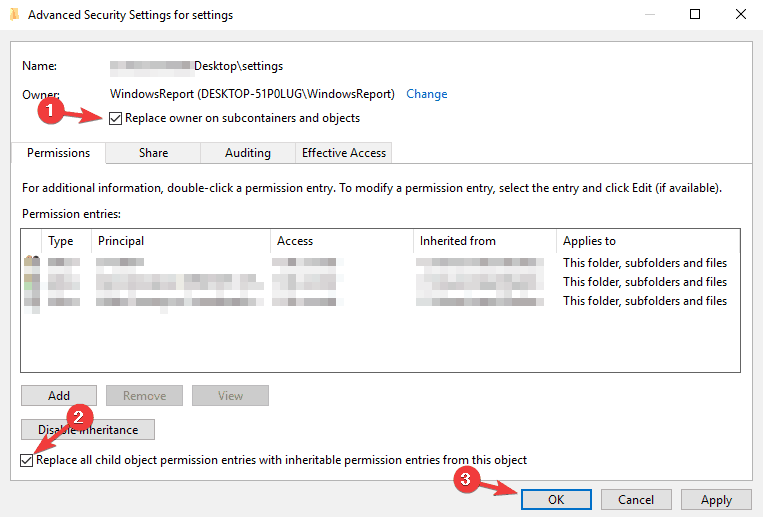Click the first permission entry user icon
The width and height of the screenshot is (763, 517).
32,261
